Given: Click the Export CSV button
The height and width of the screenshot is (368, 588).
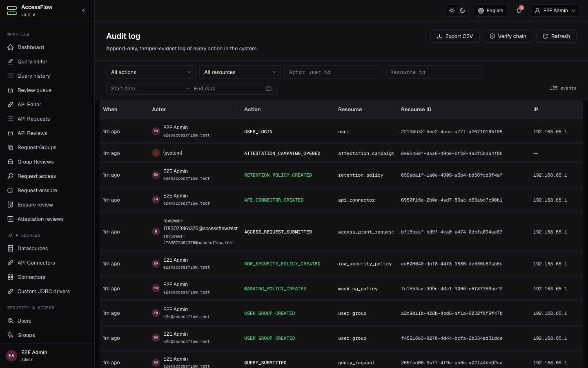Looking at the screenshot, I should (455, 36).
